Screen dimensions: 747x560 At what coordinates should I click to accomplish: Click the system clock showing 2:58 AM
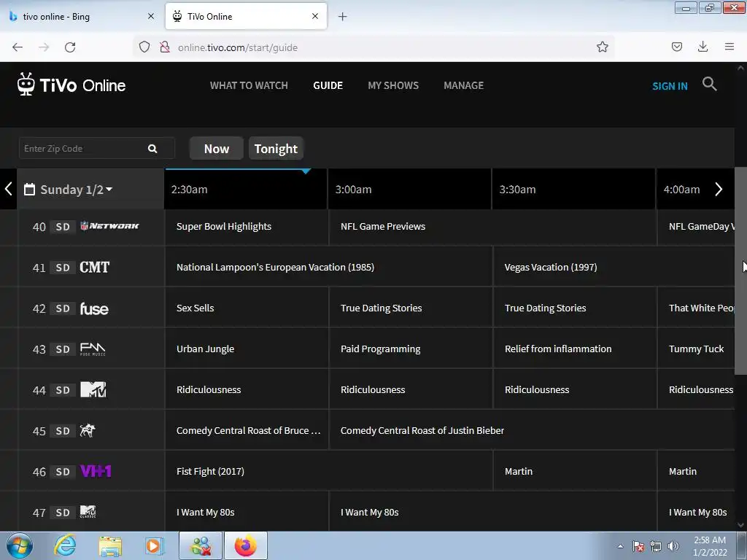pos(710,546)
